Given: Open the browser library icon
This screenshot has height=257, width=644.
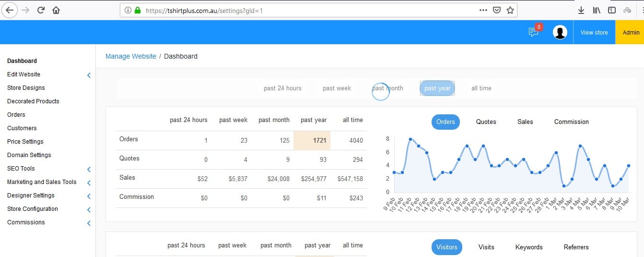Looking at the screenshot, I should coord(597,10).
